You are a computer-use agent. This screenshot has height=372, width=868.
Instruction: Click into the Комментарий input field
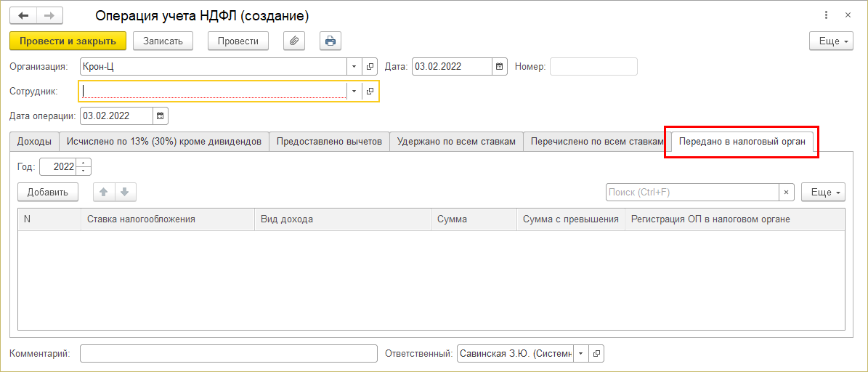tap(229, 354)
